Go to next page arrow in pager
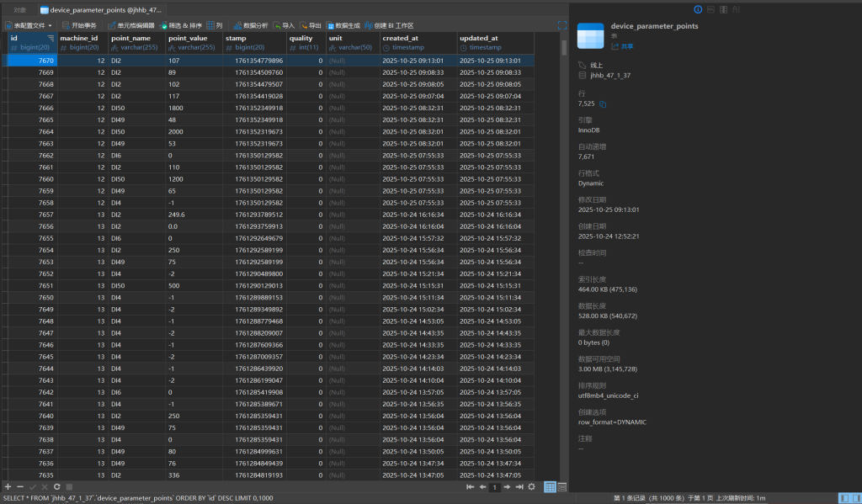This screenshot has width=862, height=504. [508, 487]
